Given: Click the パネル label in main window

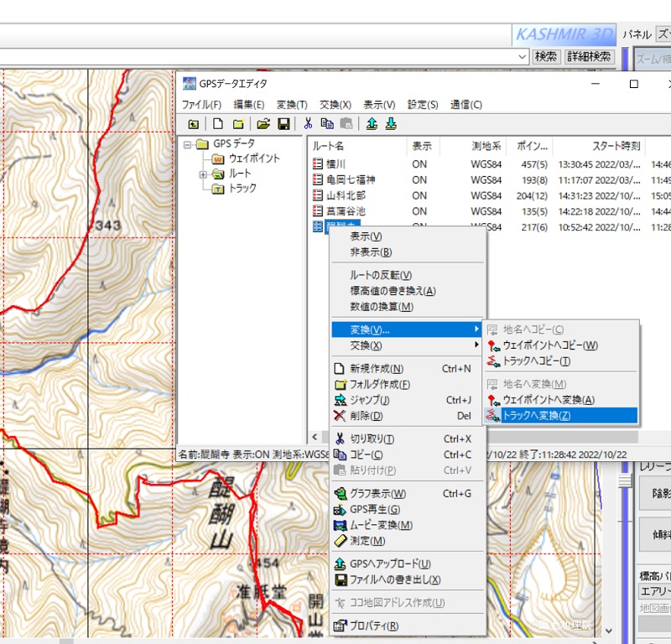Looking at the screenshot, I should pyautogui.click(x=637, y=34).
